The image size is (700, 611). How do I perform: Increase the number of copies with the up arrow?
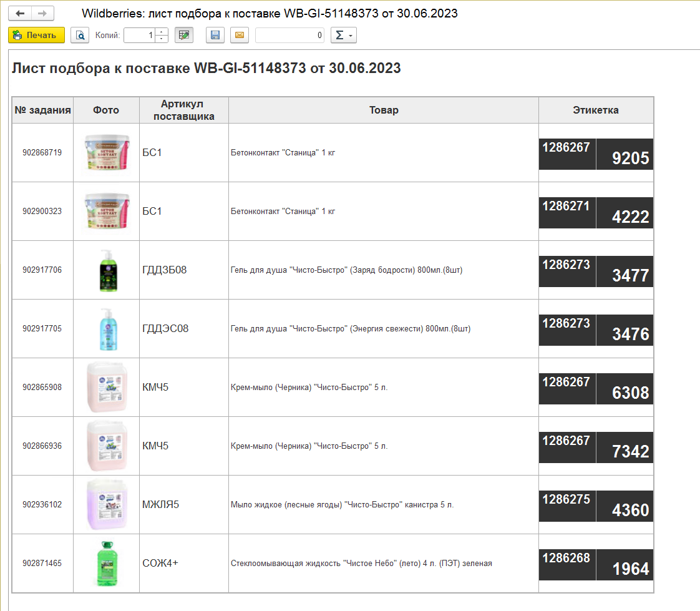[162, 32]
